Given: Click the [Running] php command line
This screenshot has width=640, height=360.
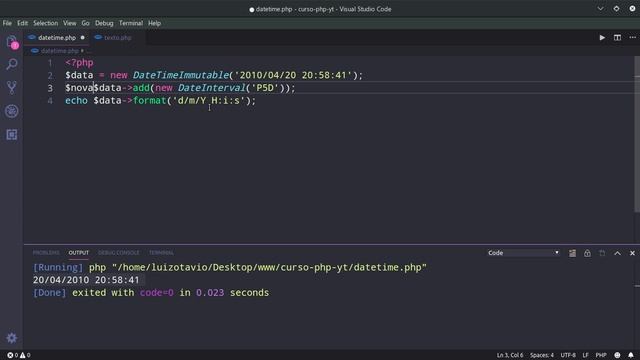Looking at the screenshot, I should (230, 267).
